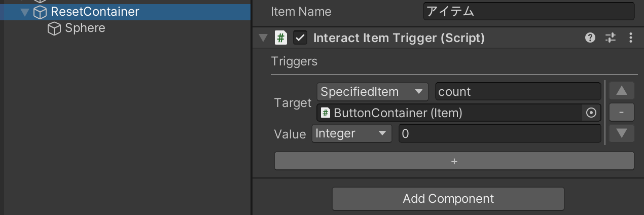
Task: Click the count key input field
Action: 518,92
